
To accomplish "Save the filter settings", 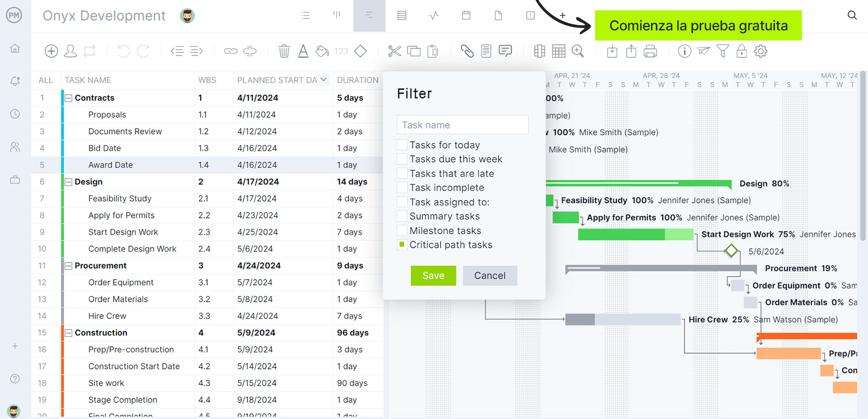I will pos(433,275).
